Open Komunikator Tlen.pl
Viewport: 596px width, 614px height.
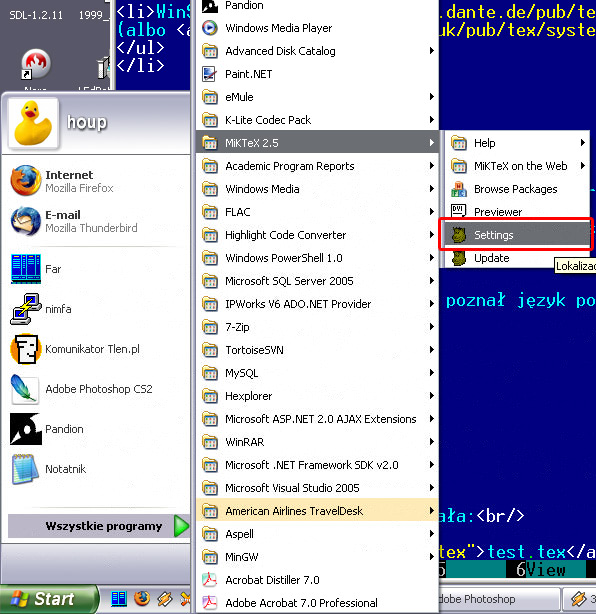[96, 349]
